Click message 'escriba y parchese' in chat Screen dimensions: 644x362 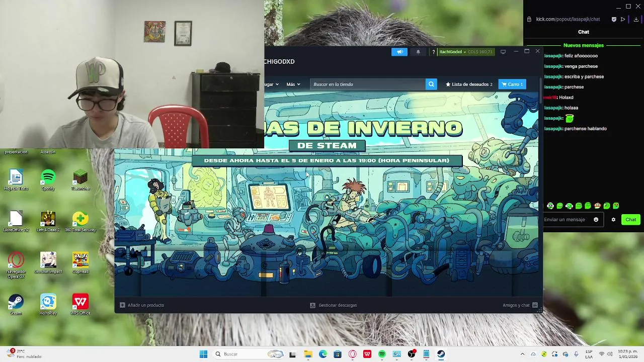(x=584, y=76)
